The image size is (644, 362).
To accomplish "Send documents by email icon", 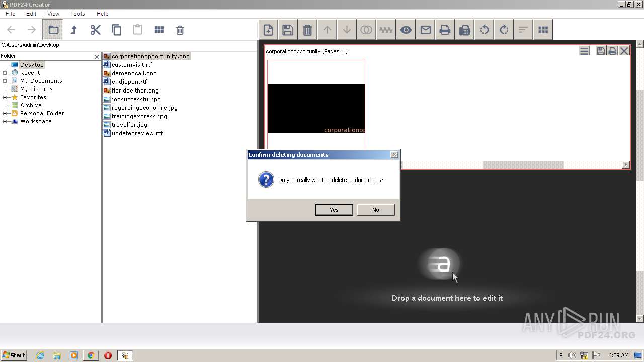I will [x=425, y=30].
